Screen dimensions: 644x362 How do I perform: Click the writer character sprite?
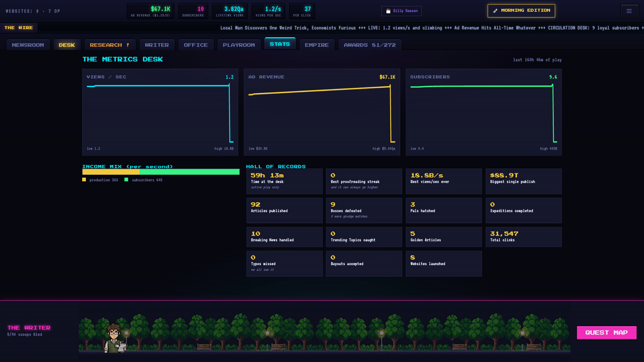click(x=115, y=338)
